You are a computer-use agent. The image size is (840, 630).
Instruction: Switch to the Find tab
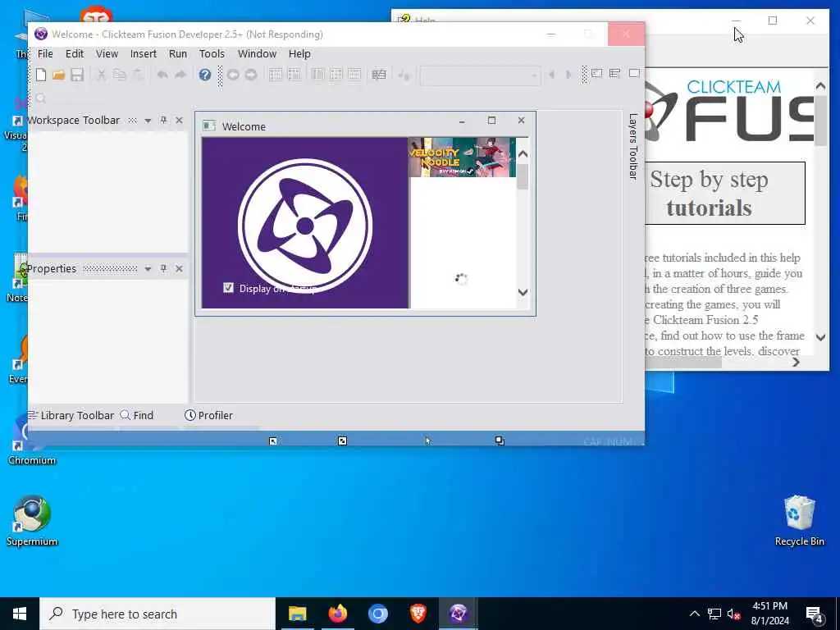[x=137, y=415]
